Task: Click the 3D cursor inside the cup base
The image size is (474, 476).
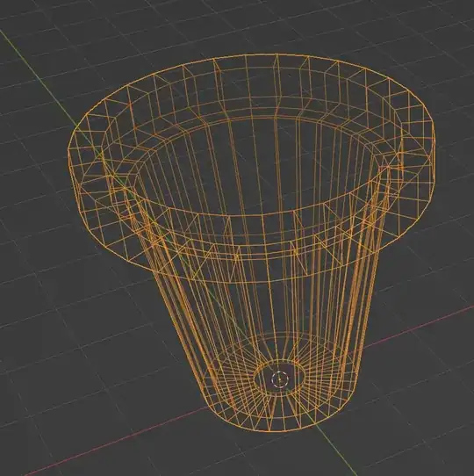Action: [x=279, y=379]
